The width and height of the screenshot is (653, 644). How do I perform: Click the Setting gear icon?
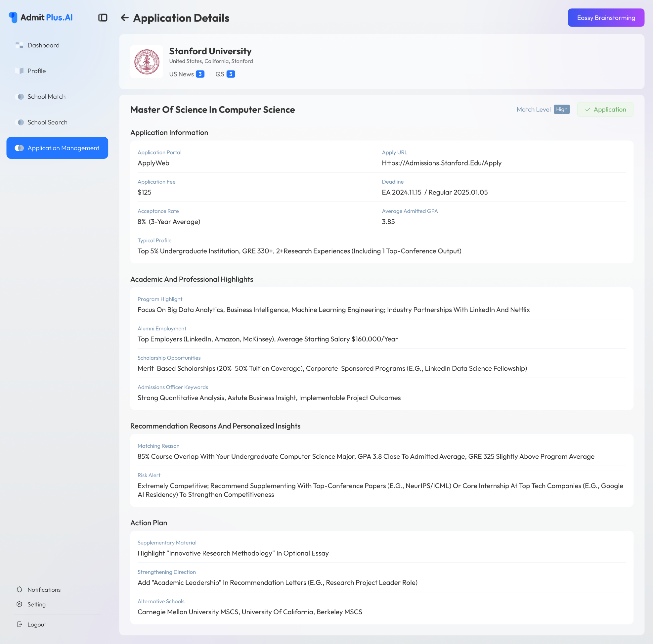pyautogui.click(x=19, y=604)
